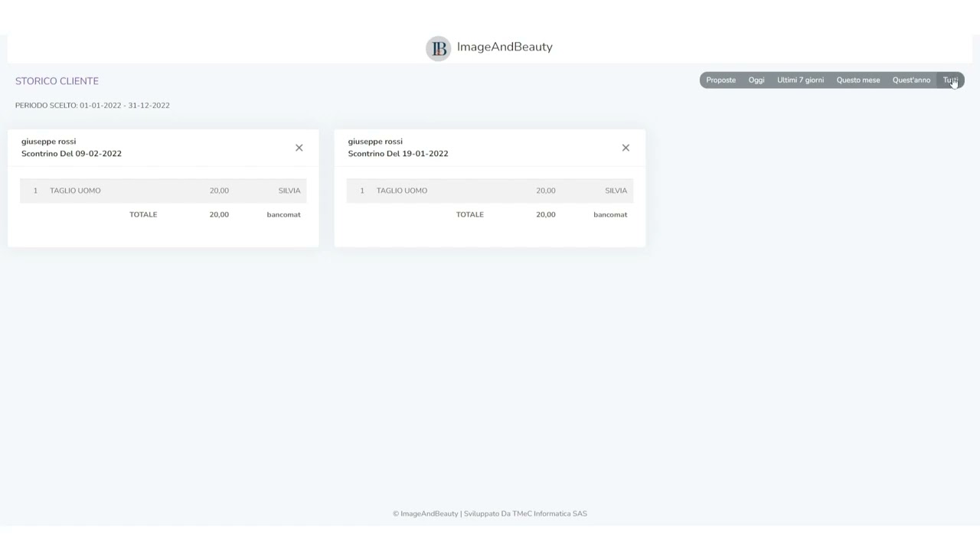
Task: Select the Proposte filter
Action: click(x=720, y=80)
